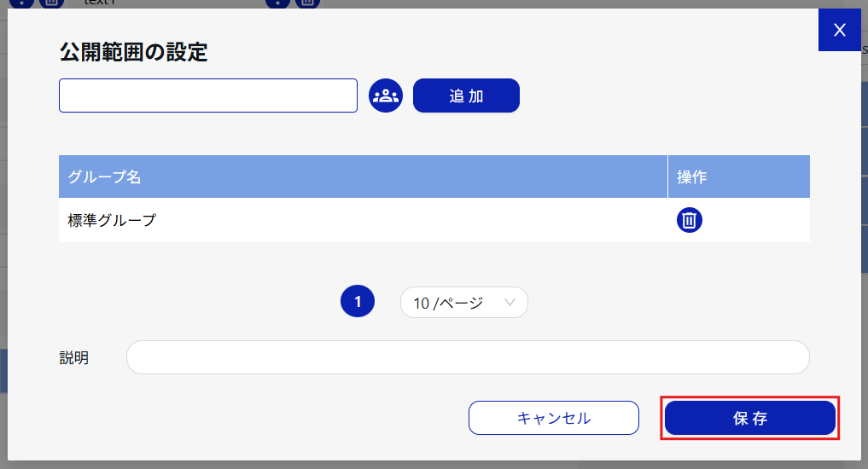Cancel with the キャンセル button
Image resolution: width=868 pixels, height=469 pixels.
click(553, 418)
